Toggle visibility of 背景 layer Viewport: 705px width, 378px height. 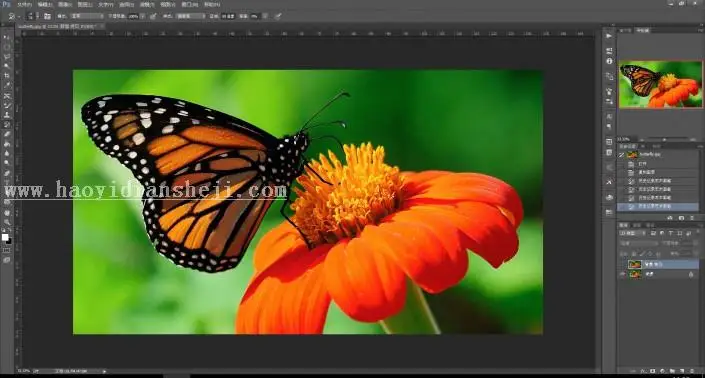[x=623, y=274]
